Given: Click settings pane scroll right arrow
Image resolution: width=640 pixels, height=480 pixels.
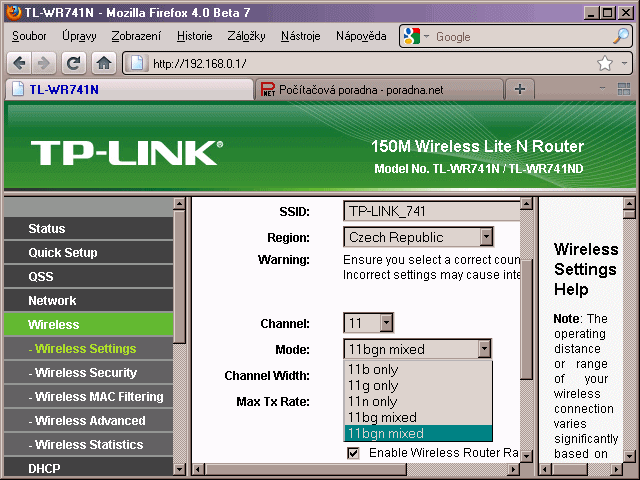Looking at the screenshot, I should point(514,469).
